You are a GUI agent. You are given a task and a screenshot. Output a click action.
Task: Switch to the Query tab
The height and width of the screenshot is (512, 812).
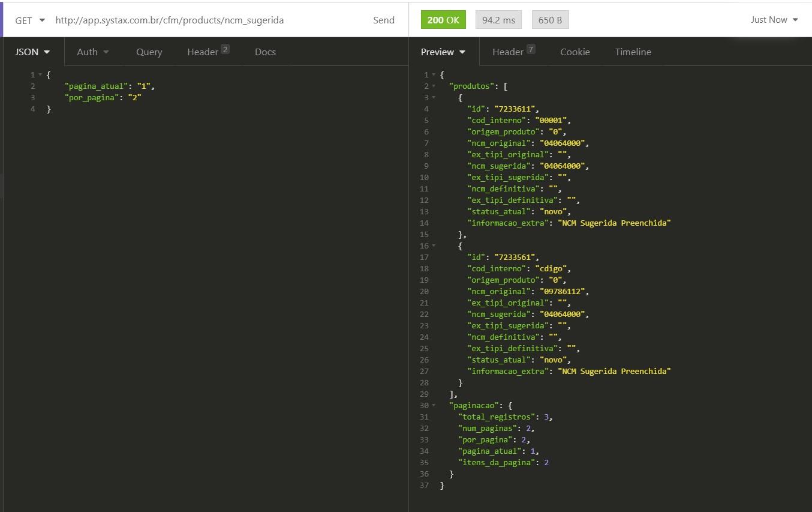[149, 52]
